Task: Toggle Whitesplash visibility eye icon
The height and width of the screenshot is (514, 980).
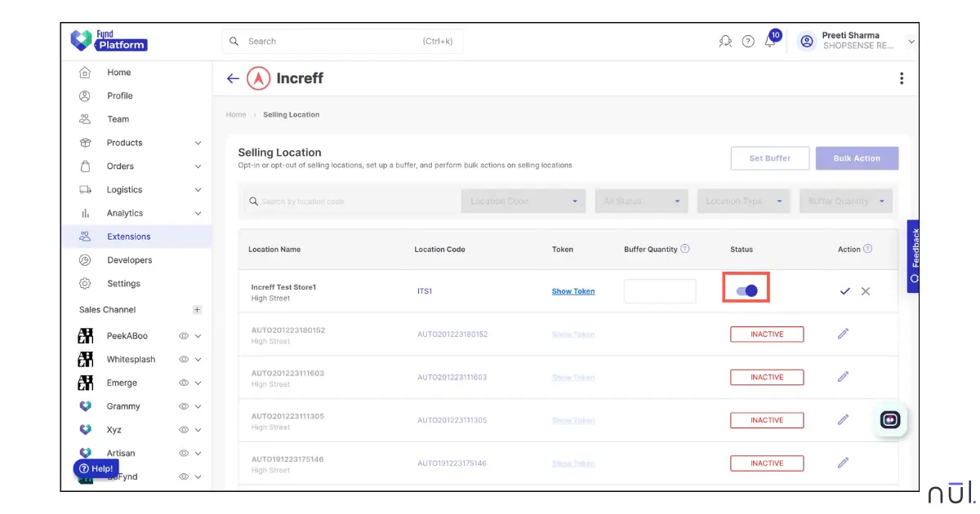Action: pyautogui.click(x=184, y=359)
